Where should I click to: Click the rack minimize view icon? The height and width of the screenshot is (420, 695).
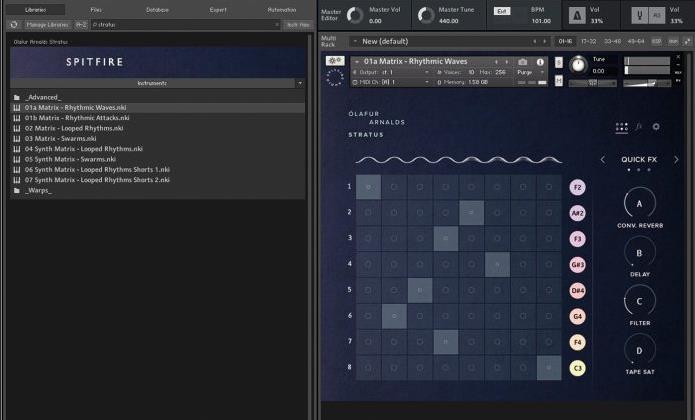[x=687, y=41]
